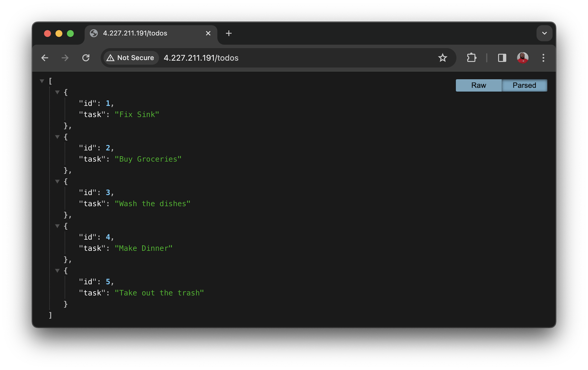The image size is (588, 370).
Task: Collapse the Take out the trash object
Action: point(58,270)
